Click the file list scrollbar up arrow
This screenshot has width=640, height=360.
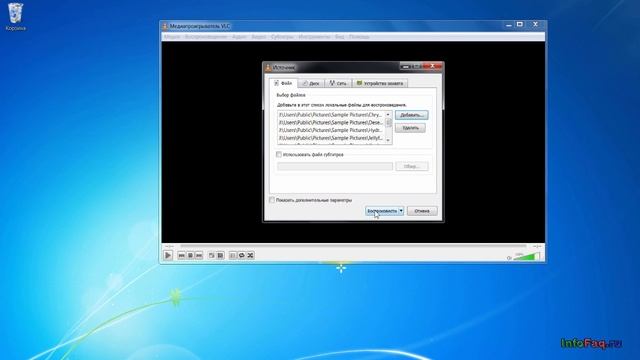click(x=388, y=115)
